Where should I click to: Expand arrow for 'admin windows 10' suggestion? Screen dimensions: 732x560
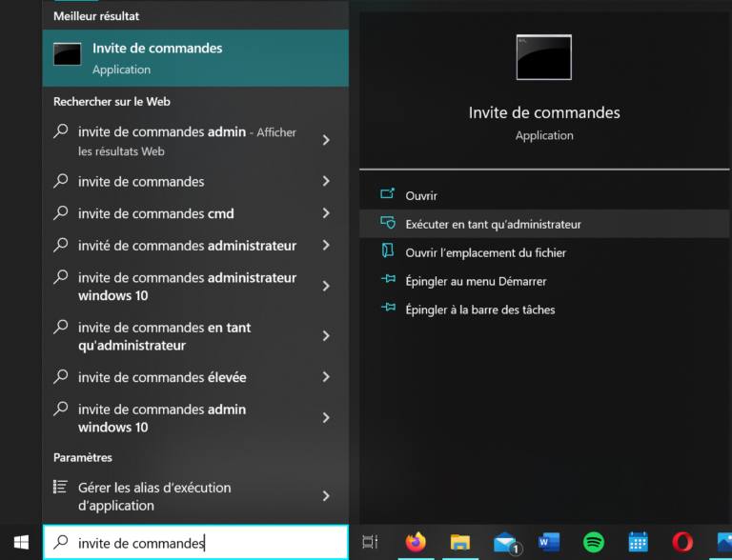[326, 418]
